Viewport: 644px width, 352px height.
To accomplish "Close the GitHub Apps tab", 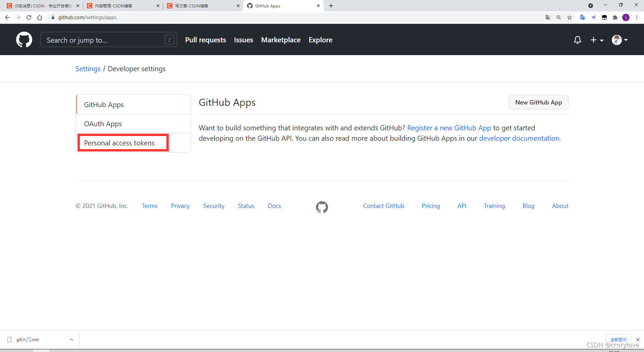I will (x=318, y=6).
